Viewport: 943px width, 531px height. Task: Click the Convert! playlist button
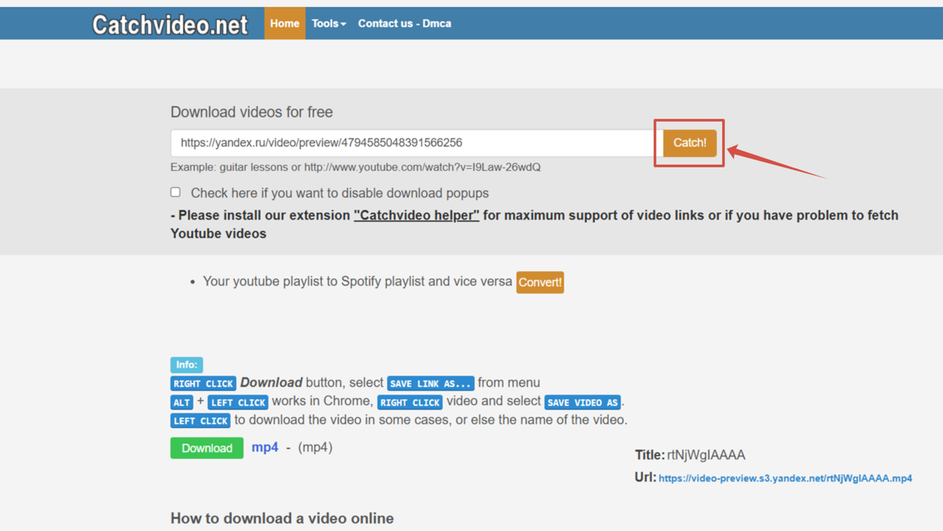coord(539,282)
